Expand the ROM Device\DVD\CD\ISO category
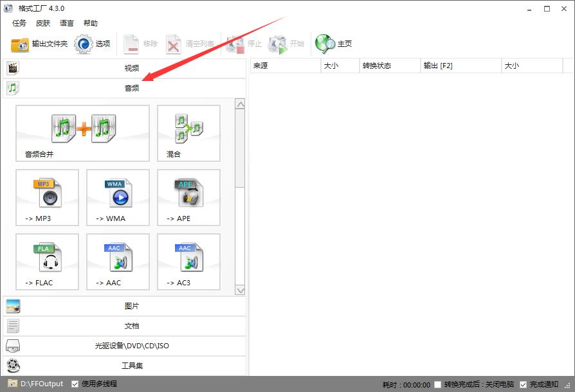The height and width of the screenshot is (392, 575). click(125, 346)
